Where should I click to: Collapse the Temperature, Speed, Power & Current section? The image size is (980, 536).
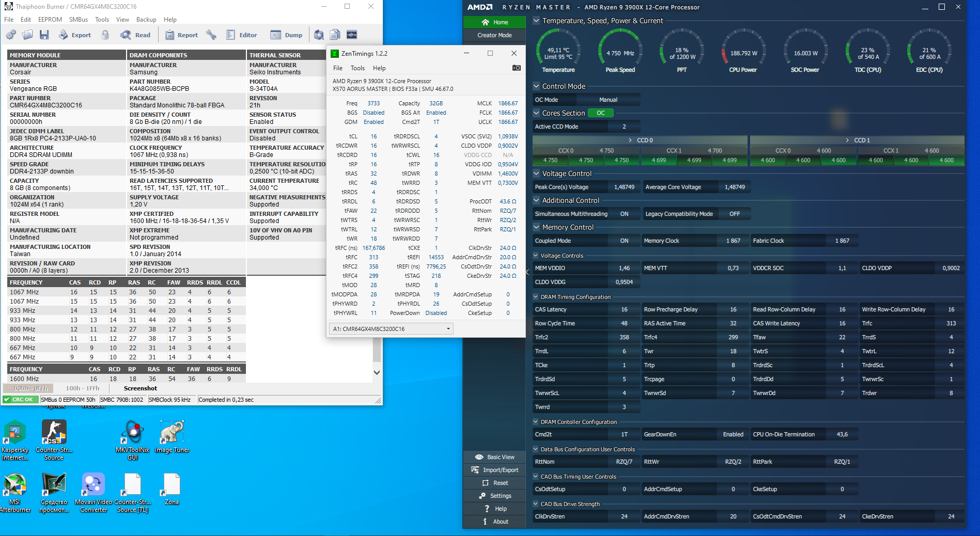[x=536, y=21]
